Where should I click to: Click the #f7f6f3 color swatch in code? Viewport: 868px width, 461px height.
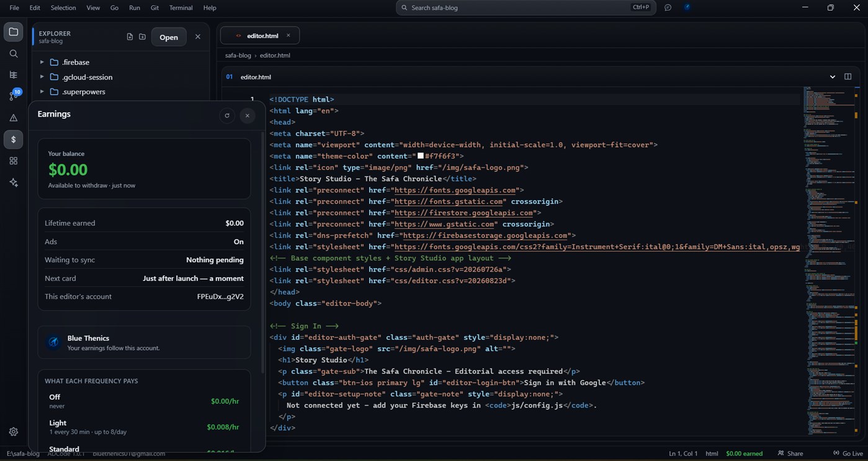click(421, 156)
